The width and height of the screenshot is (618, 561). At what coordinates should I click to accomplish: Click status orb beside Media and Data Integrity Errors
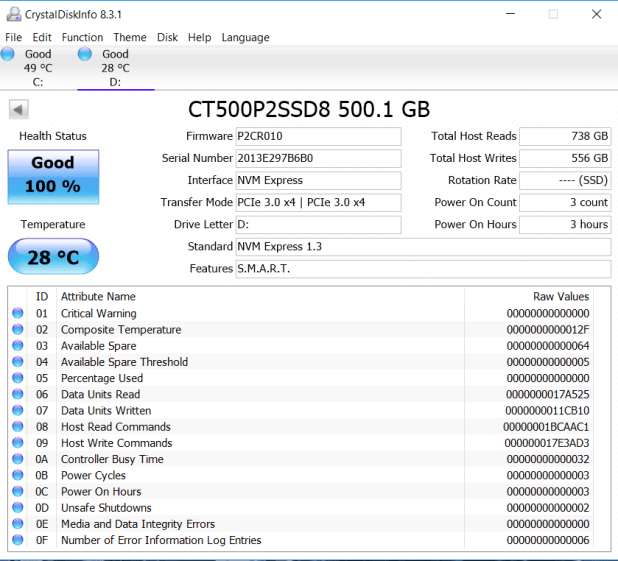pos(18,523)
